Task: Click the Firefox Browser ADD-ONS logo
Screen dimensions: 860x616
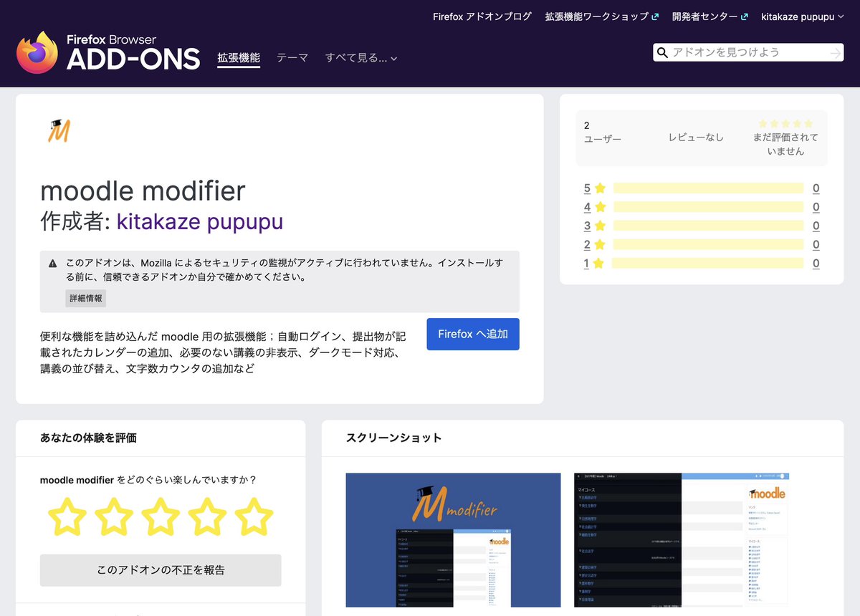Action: coord(108,52)
